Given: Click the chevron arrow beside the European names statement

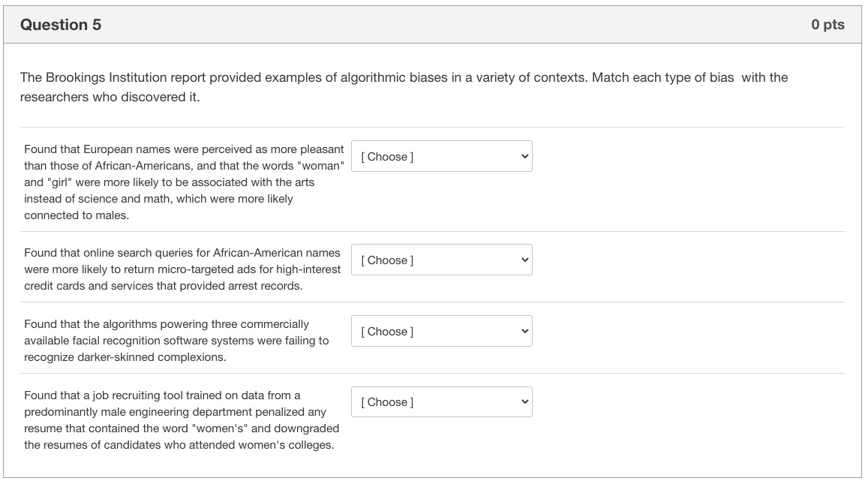Looking at the screenshot, I should click(x=524, y=156).
